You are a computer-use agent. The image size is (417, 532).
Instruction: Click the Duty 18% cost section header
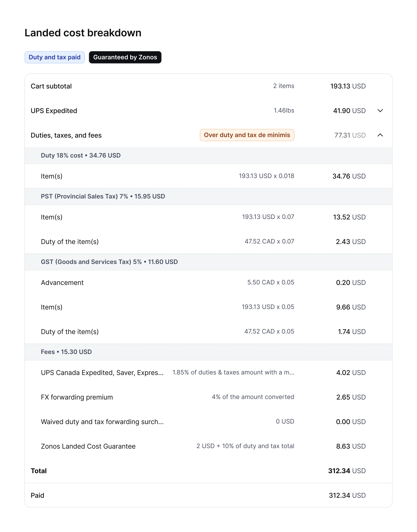point(208,155)
